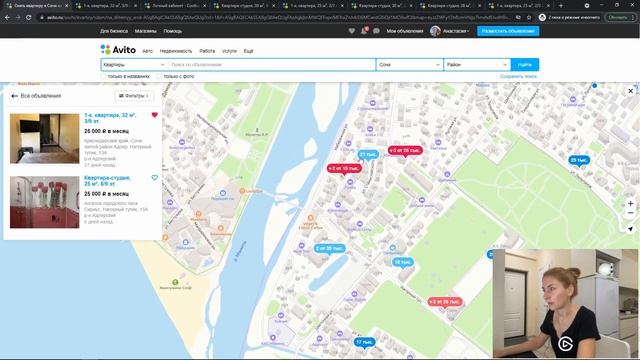Image resolution: width=640 pixels, height=360 pixels.
Task: Focus the Поиск по объявлениям search field
Action: (x=272, y=64)
